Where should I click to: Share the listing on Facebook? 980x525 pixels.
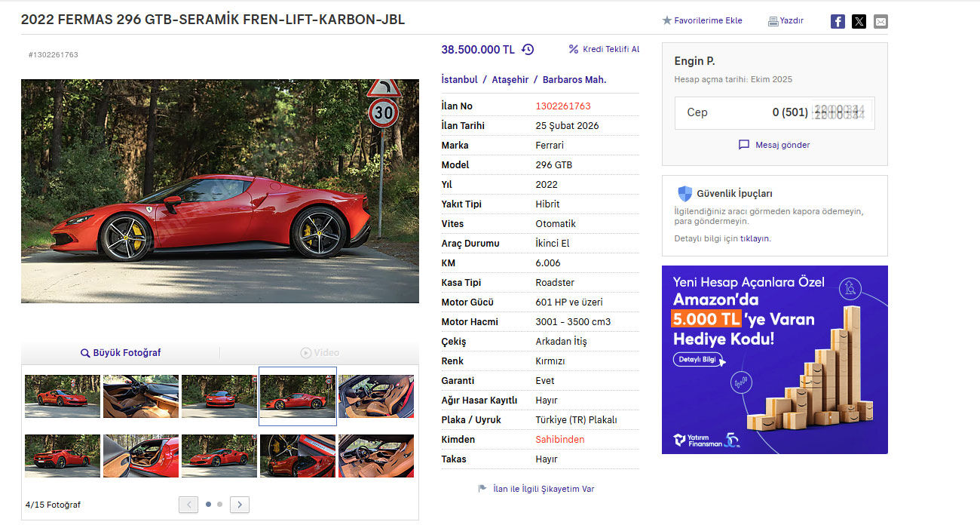(838, 21)
